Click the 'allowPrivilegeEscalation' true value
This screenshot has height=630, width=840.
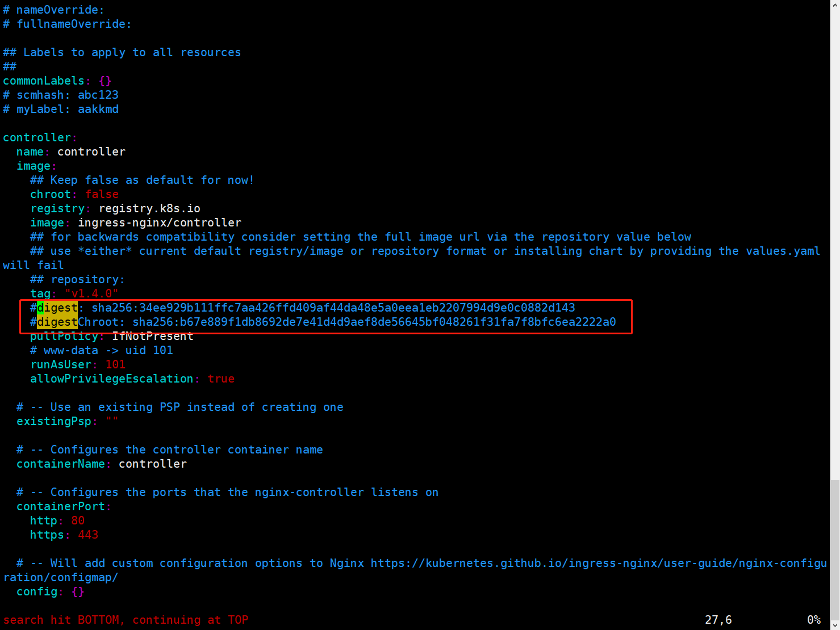[x=221, y=379]
